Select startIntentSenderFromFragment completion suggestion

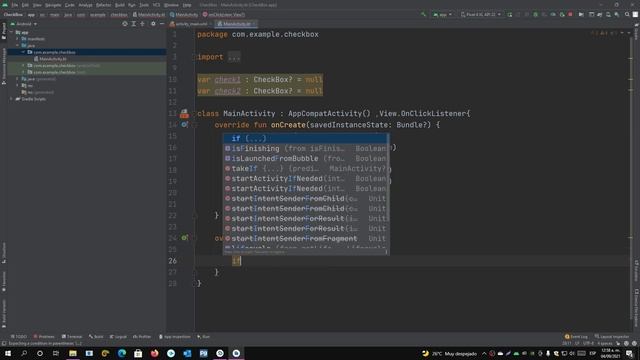305,238
